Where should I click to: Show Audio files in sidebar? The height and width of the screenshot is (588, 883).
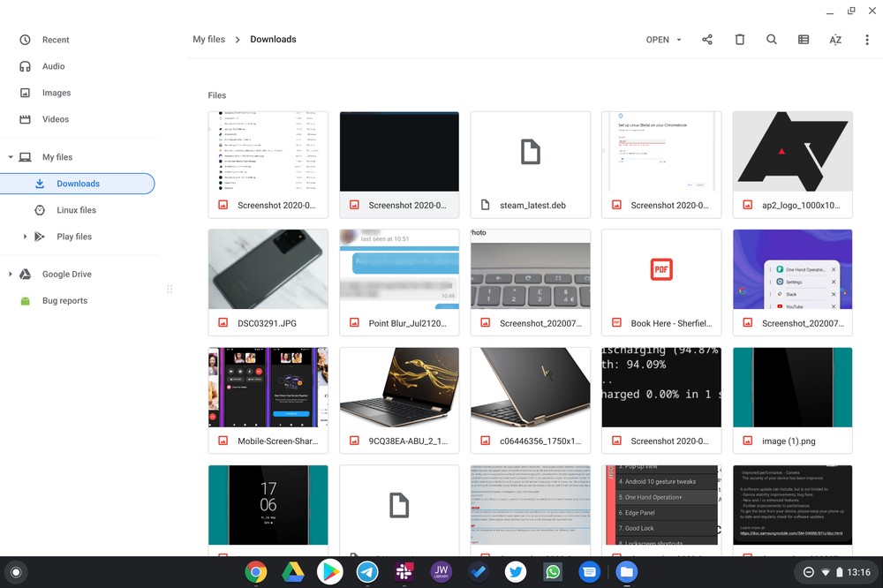click(x=53, y=66)
